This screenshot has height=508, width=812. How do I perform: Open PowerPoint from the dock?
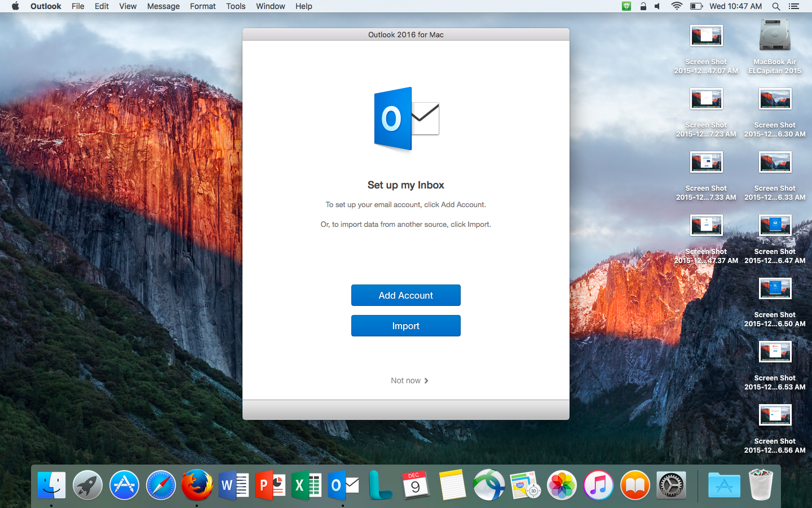click(270, 485)
